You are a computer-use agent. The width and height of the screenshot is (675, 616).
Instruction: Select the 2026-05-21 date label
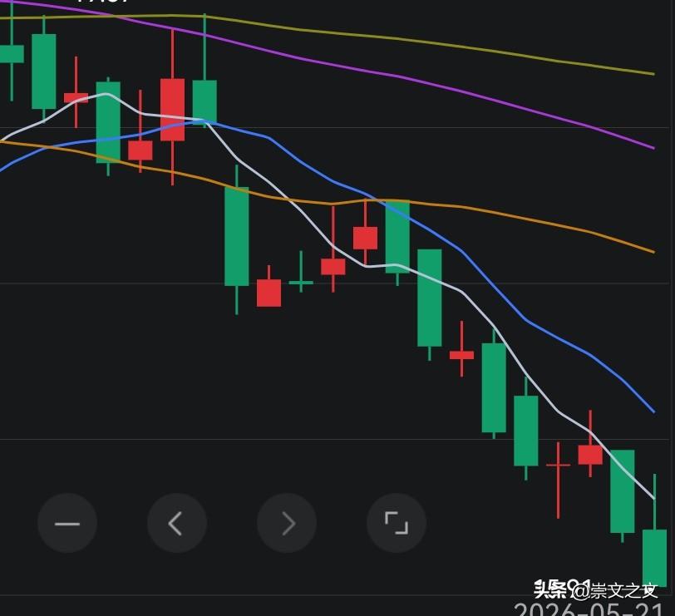589,609
